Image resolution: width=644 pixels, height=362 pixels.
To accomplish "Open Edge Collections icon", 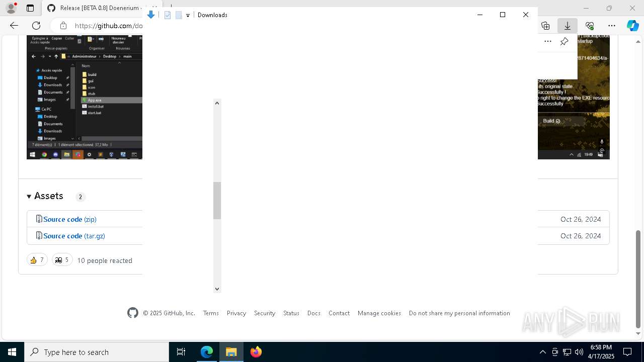I will tap(545, 26).
